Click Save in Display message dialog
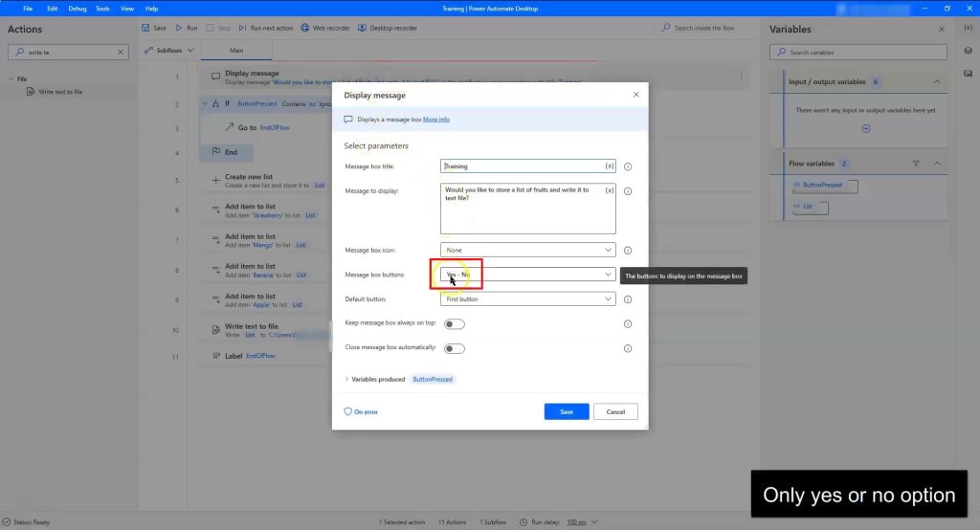The height and width of the screenshot is (530, 980). pos(567,412)
